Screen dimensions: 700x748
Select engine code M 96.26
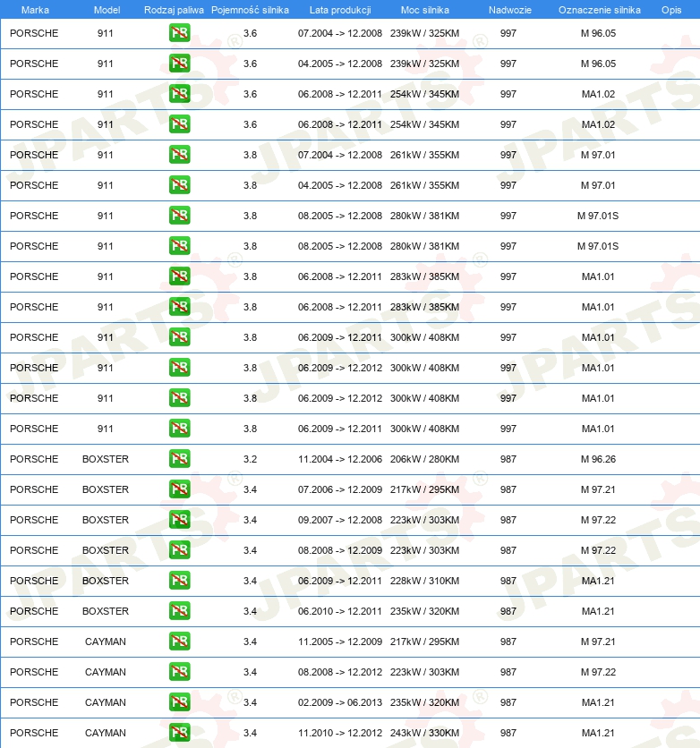(598, 459)
